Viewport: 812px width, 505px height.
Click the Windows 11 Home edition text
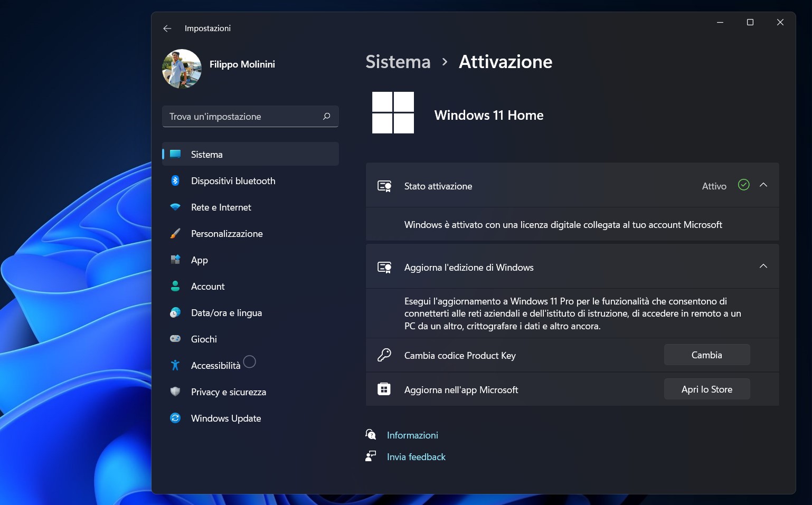(x=489, y=115)
